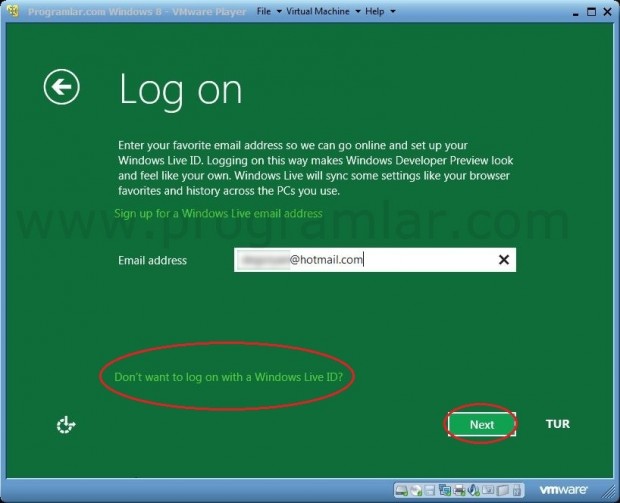The width and height of the screenshot is (620, 503).
Task: Open the Help menu
Action: click(x=374, y=11)
